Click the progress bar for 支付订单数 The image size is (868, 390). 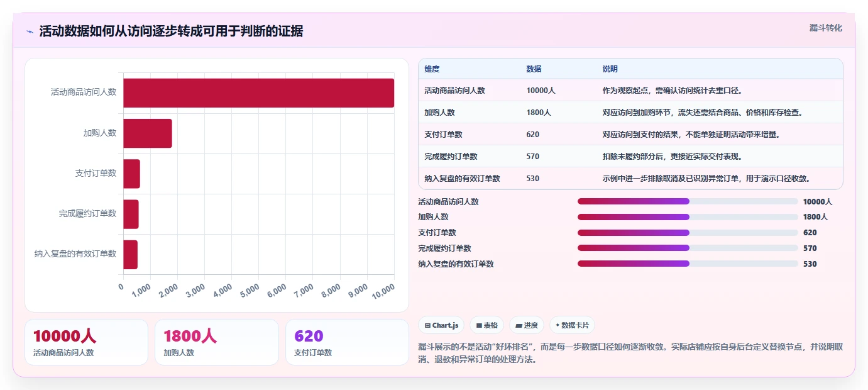click(x=688, y=232)
